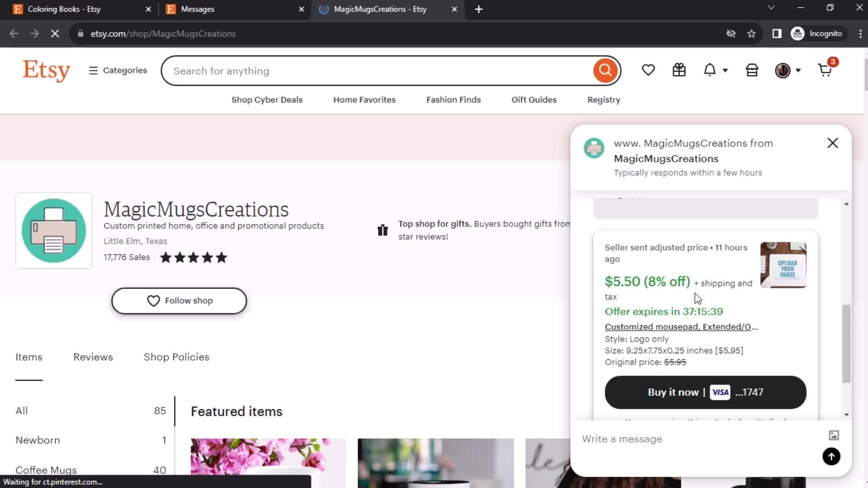Image resolution: width=868 pixels, height=488 pixels.
Task: Open the tab search dropdown arrow
Action: tap(771, 8)
